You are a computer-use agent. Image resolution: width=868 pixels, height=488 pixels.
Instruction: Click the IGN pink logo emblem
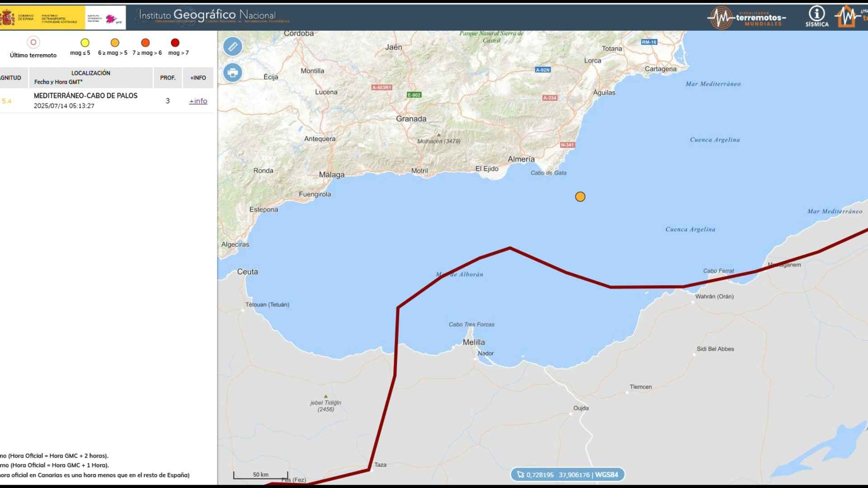pos(111,19)
